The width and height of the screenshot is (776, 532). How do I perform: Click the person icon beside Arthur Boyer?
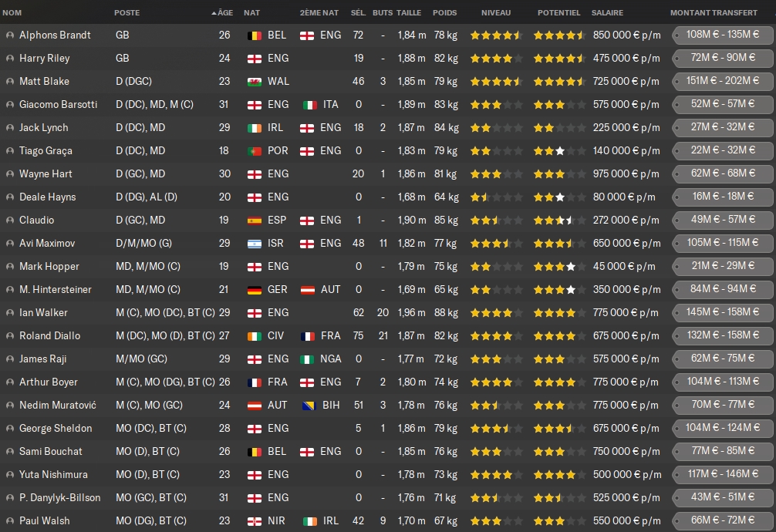[9, 382]
